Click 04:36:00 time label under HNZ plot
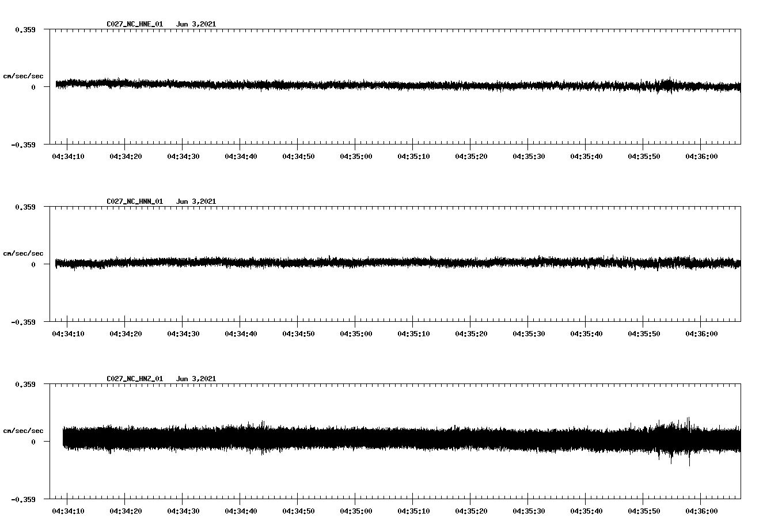Screen dimensions: 782x532 [x=701, y=511]
